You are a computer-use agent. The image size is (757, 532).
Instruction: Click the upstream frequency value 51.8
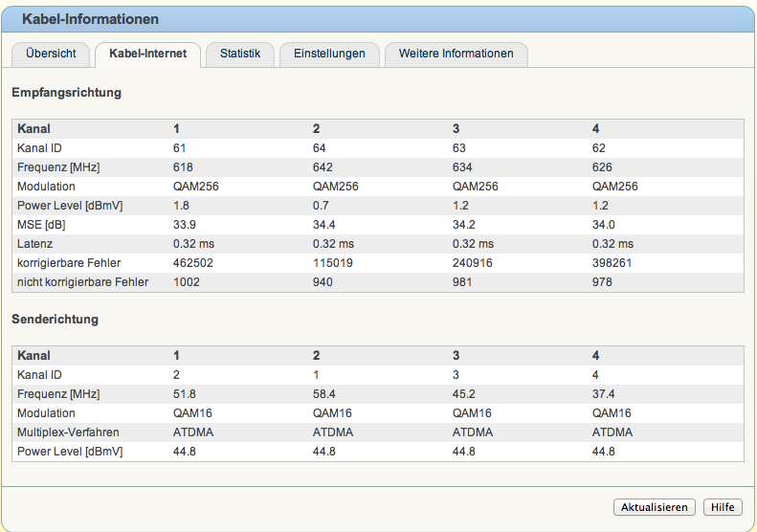(184, 394)
